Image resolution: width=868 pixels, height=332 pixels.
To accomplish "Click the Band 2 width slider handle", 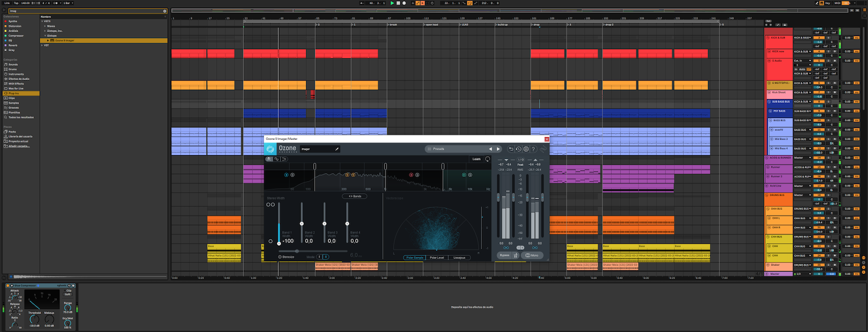I will pyautogui.click(x=302, y=224).
